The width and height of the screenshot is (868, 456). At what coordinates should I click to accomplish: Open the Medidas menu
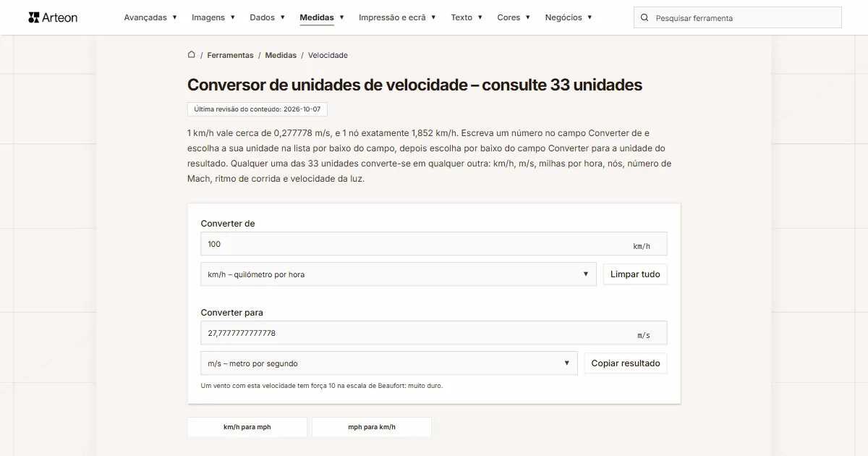click(322, 17)
